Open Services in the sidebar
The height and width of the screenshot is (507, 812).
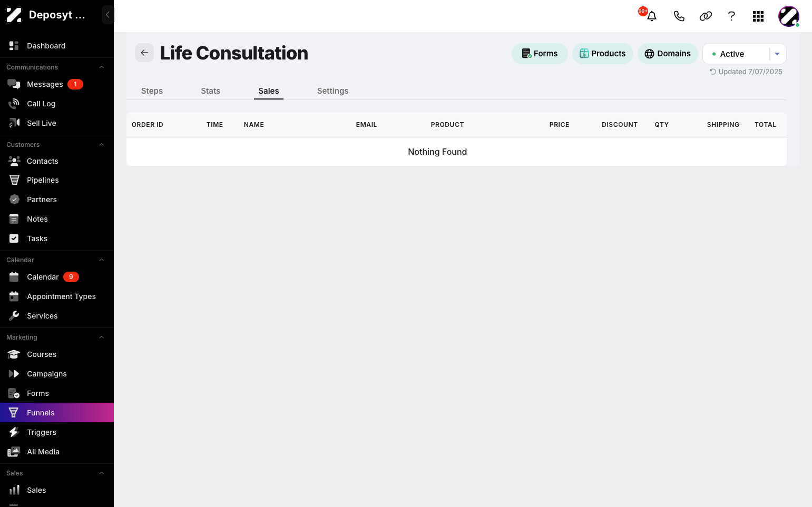tap(57, 316)
